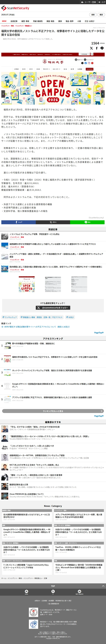The height and width of the screenshot is (644, 106).
Task: Click the JPX logo in the footer
Action: pyautogui.click(x=33, y=612)
